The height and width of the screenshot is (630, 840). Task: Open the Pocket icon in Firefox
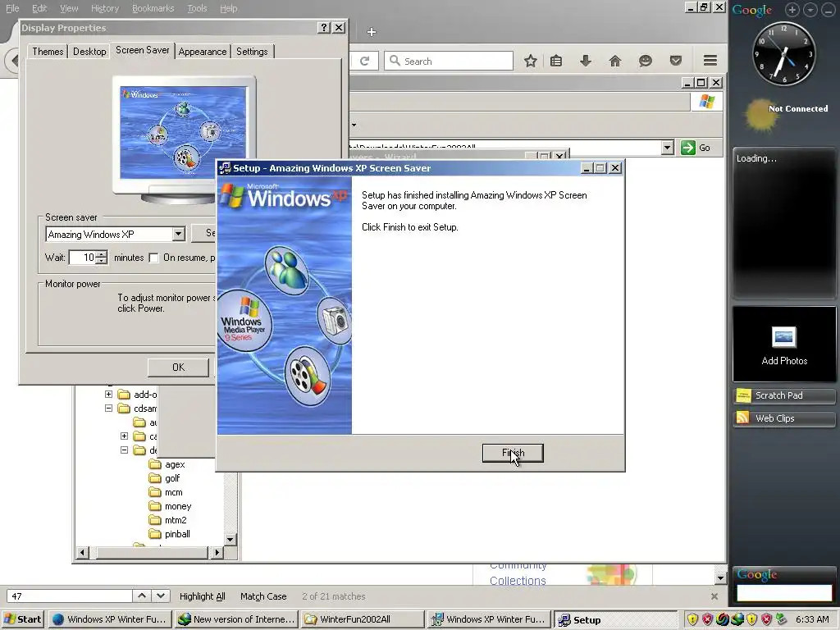tap(676, 61)
